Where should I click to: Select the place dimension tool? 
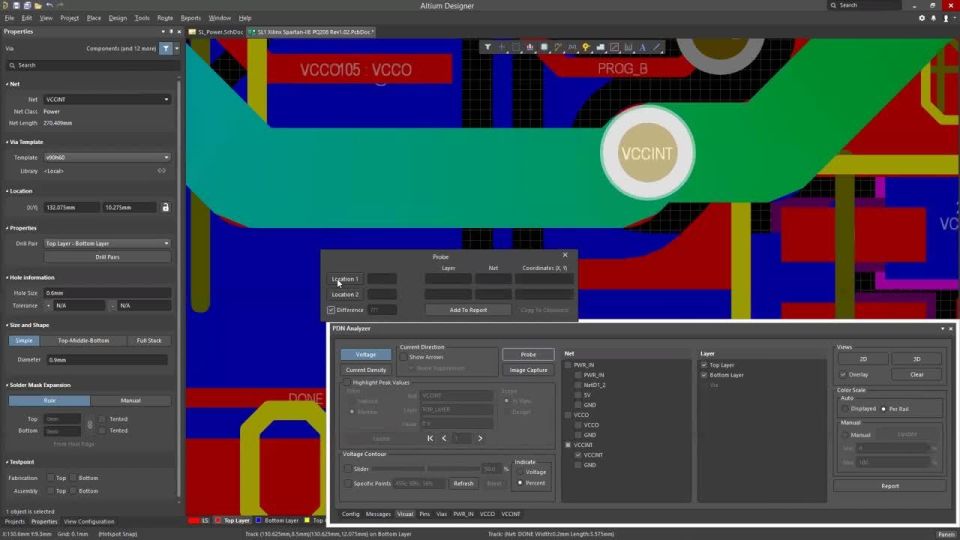[628, 47]
